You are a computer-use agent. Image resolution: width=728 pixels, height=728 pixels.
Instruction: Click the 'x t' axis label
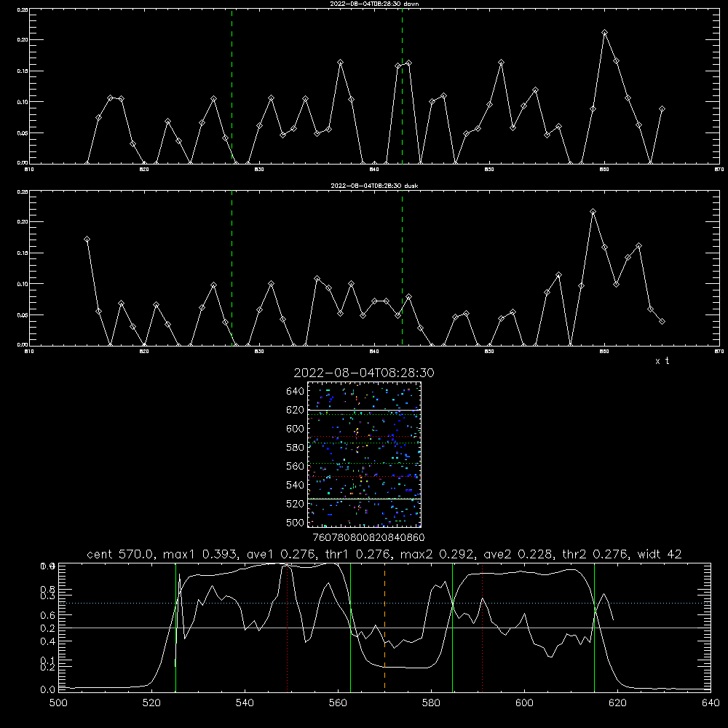point(662,361)
